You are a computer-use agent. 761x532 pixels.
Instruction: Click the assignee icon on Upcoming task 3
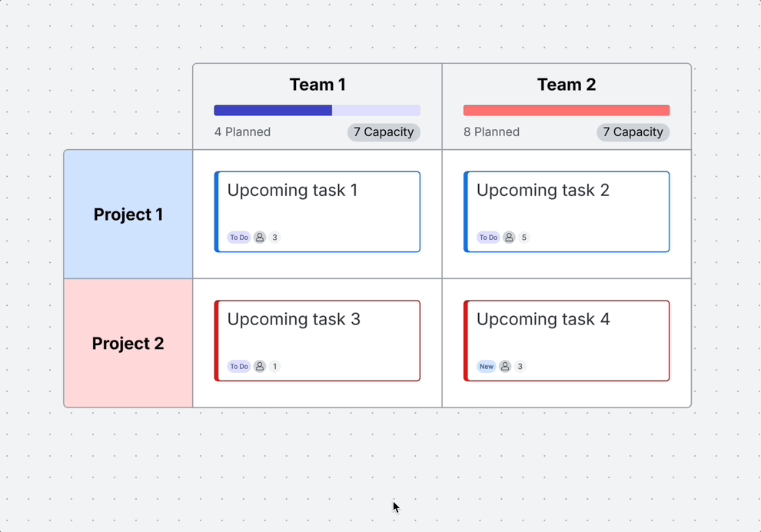(x=260, y=367)
